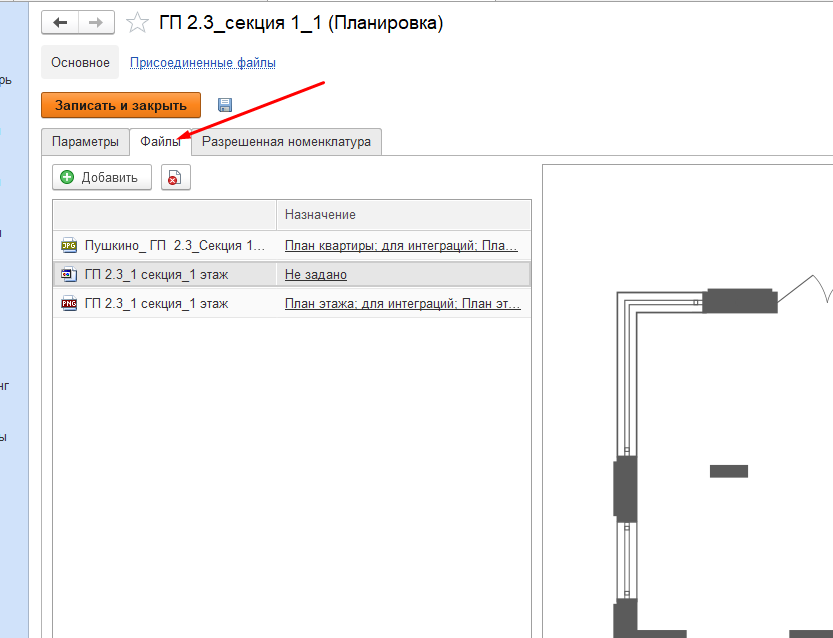The image size is (833, 638).
Task: Go to the Основное section
Action: point(80,62)
